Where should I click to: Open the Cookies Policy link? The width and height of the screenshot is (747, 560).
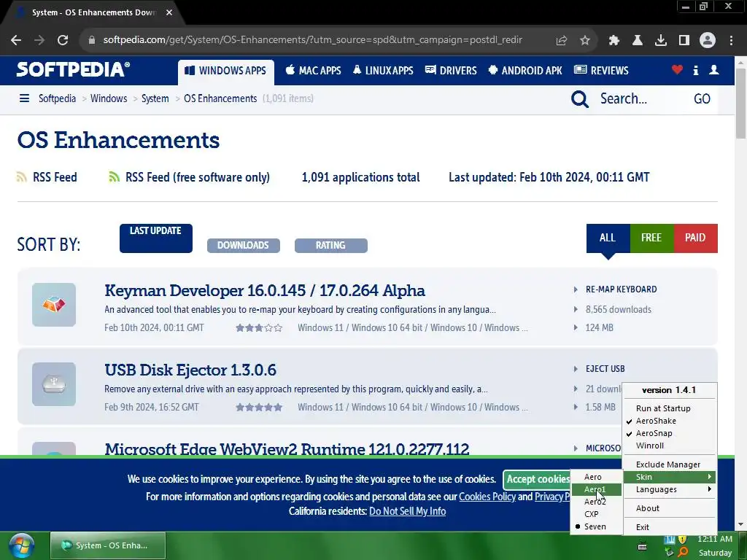click(x=487, y=497)
